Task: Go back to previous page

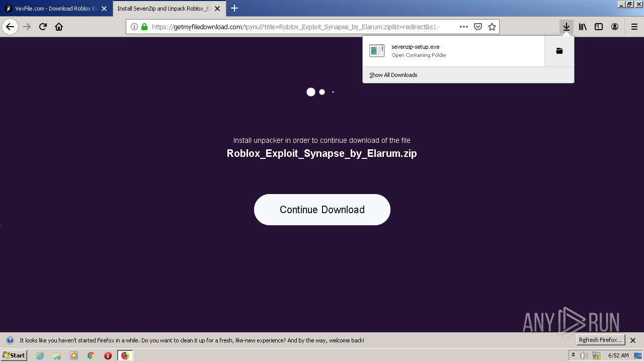Action: (x=10, y=27)
